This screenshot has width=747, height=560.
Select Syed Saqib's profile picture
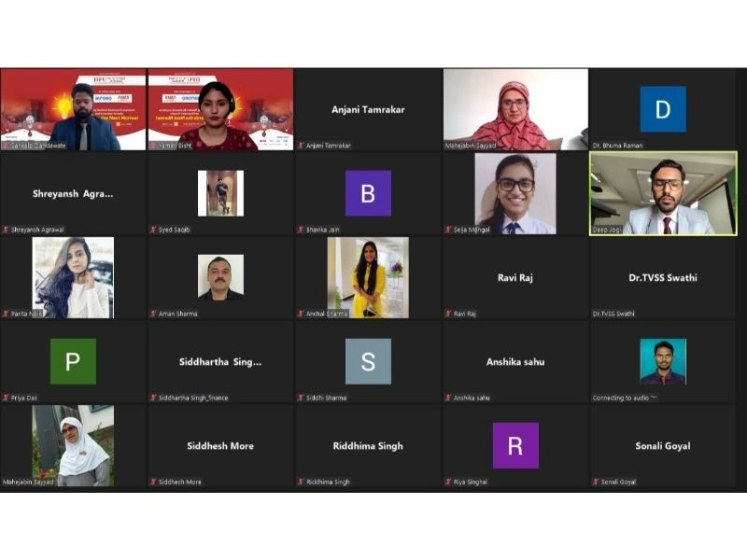coord(220,193)
